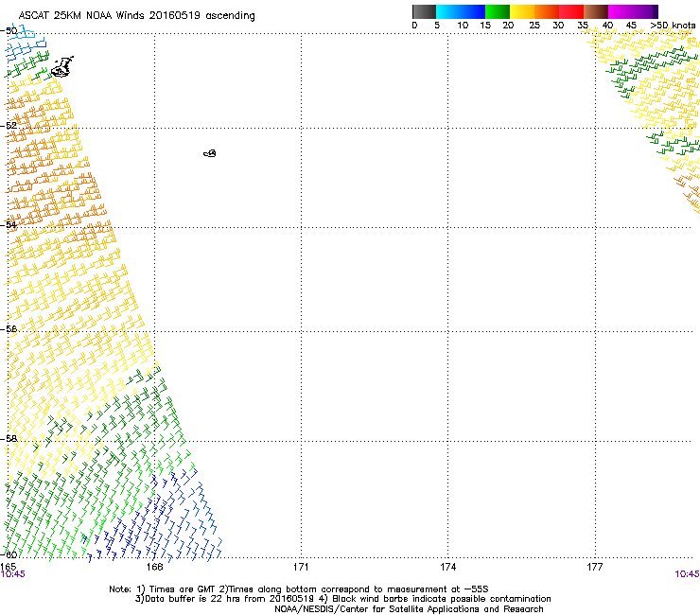
Task: Click the '>50 knots' legend label
Action: (x=673, y=26)
